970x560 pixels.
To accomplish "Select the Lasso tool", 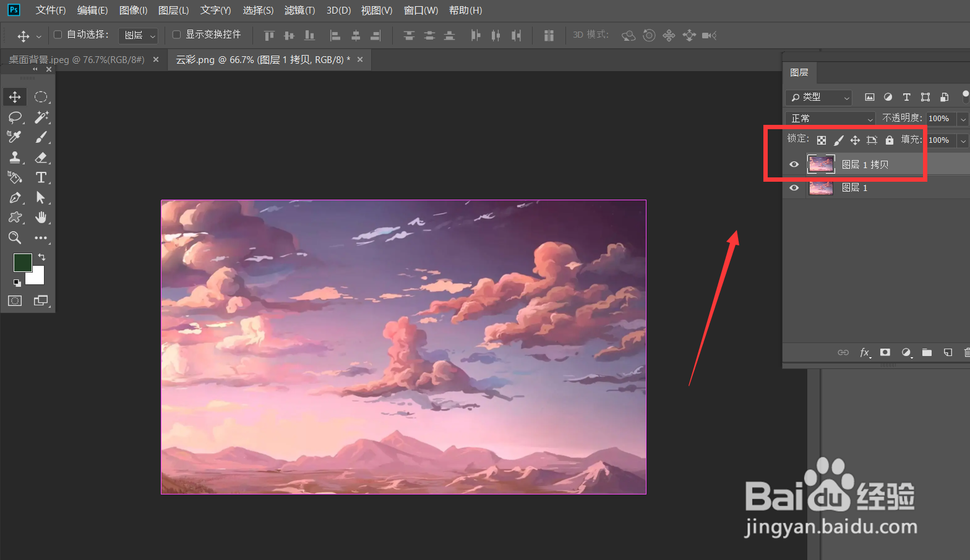I will pos(15,117).
